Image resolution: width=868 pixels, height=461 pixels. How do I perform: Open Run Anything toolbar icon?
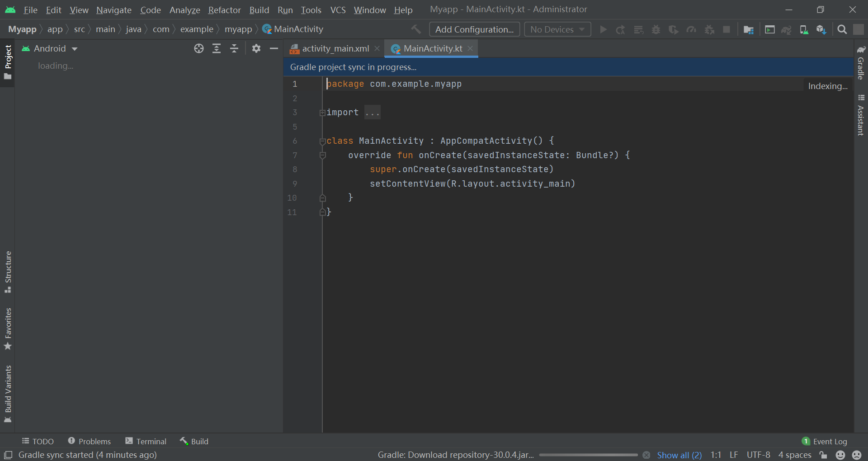(770, 29)
